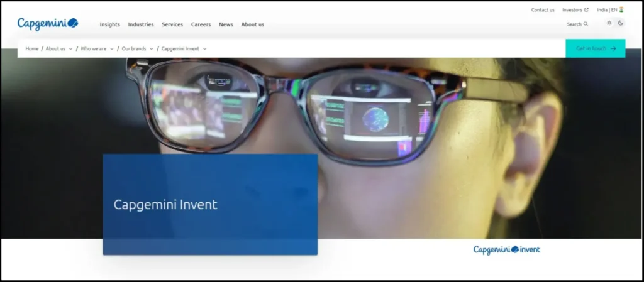Click the magnifying glass search icon
644x282 pixels.
coord(586,24)
